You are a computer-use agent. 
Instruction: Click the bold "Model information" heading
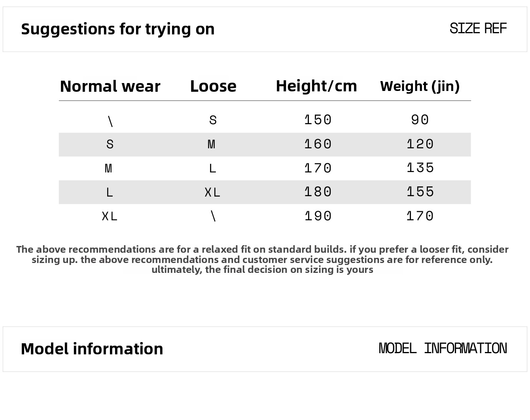tap(92, 349)
